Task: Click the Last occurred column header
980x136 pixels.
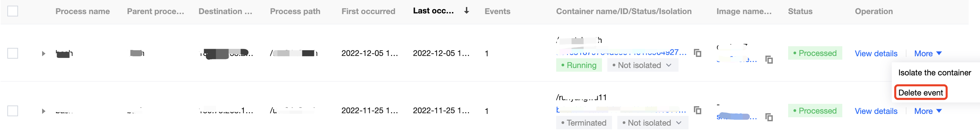Action: [x=433, y=11]
